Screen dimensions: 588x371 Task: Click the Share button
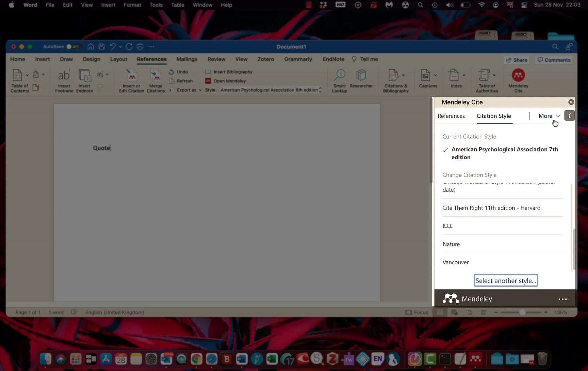pos(517,60)
